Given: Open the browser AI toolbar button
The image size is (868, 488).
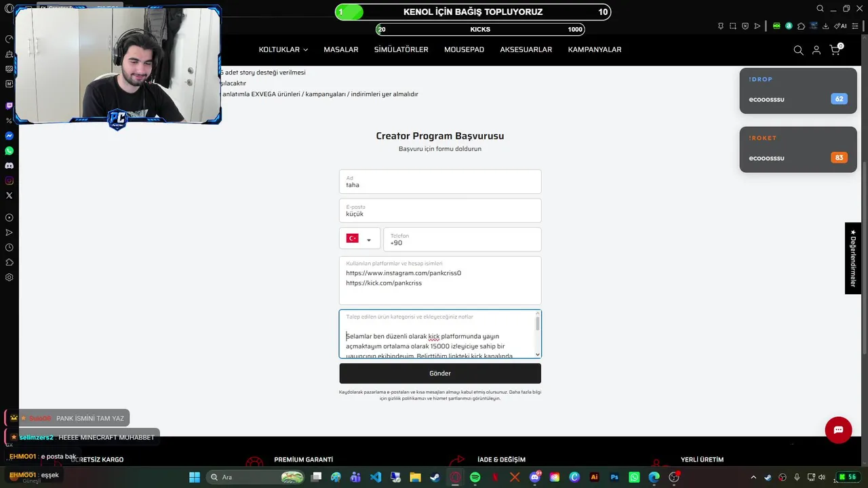Looking at the screenshot, I should click(x=841, y=26).
